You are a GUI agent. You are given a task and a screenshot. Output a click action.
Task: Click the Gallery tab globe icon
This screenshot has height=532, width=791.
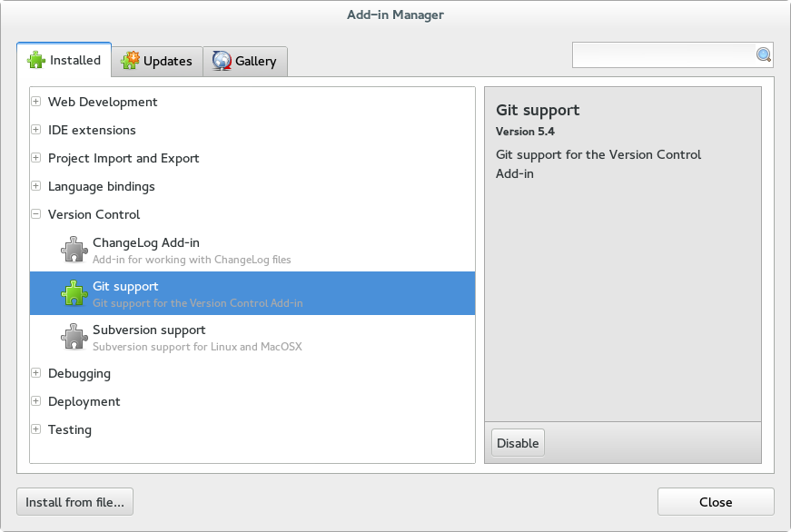click(x=222, y=61)
